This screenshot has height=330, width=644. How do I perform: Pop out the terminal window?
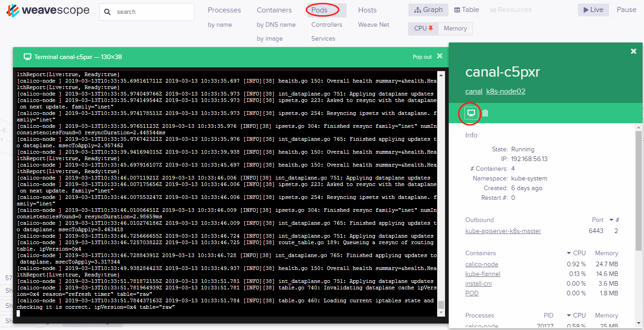(422, 57)
